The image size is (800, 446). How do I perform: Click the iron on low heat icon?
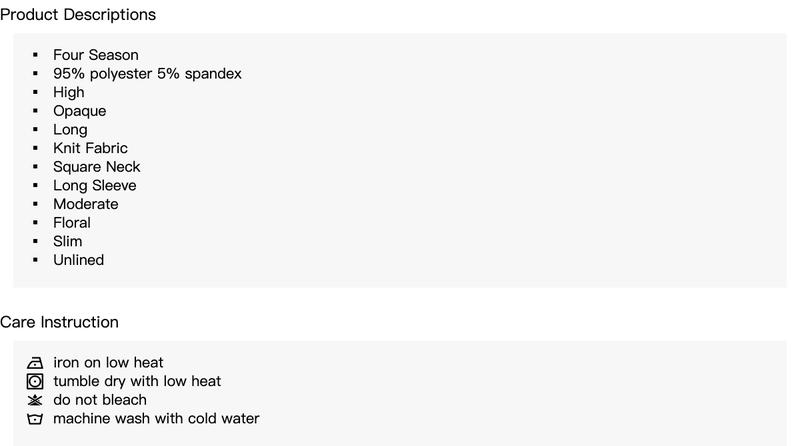35,363
